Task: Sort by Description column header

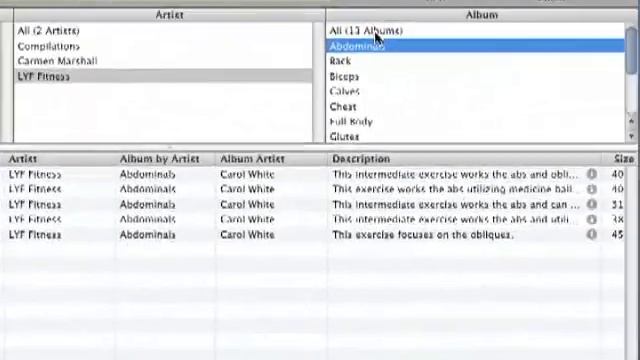Action: coord(464,159)
